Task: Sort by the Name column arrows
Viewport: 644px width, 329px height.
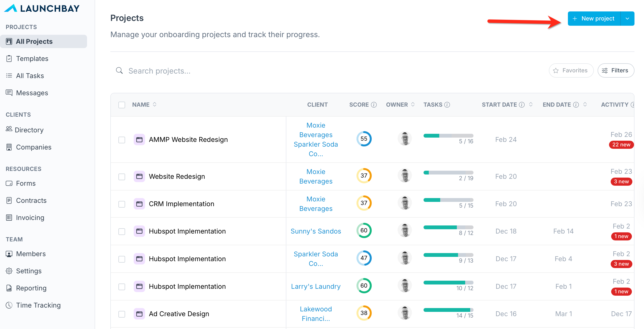Action: (155, 104)
